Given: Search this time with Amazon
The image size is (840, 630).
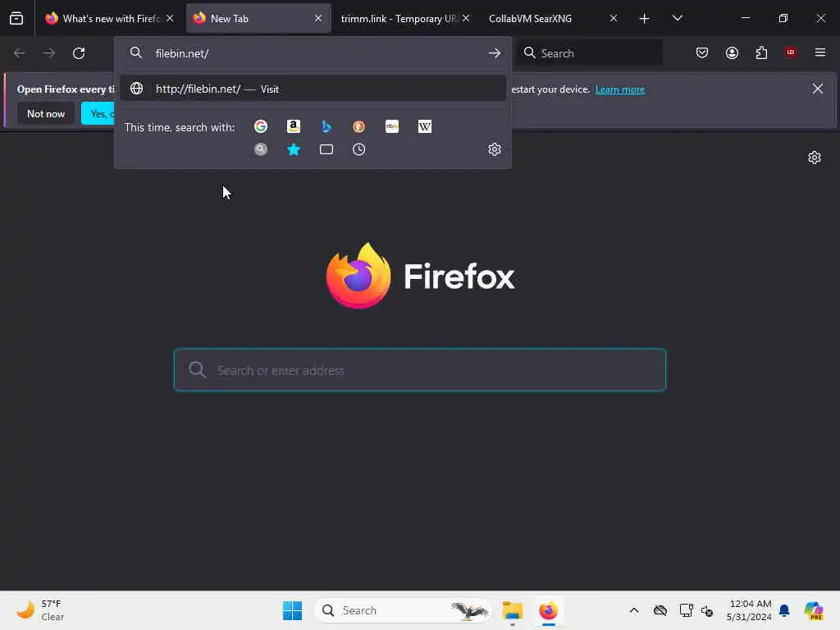Looking at the screenshot, I should [294, 126].
